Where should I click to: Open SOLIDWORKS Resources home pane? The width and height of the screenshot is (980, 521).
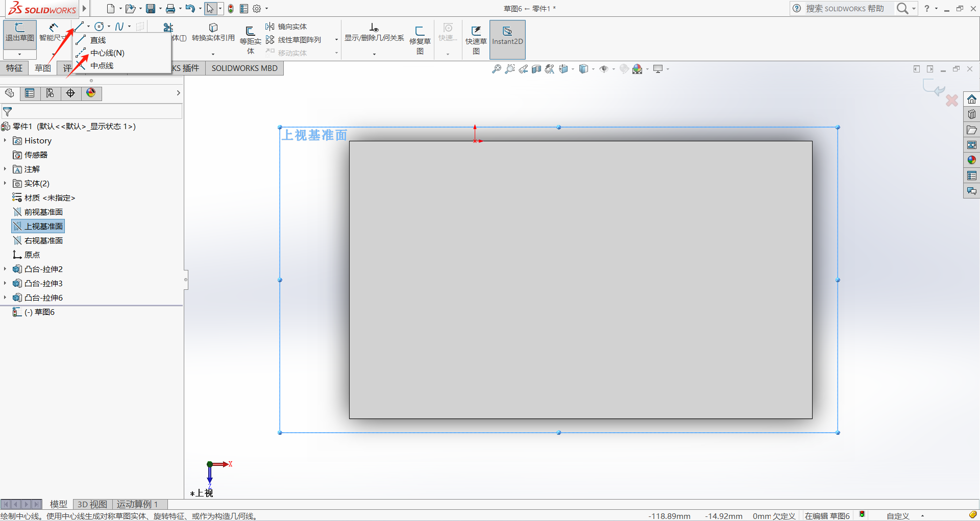point(971,99)
